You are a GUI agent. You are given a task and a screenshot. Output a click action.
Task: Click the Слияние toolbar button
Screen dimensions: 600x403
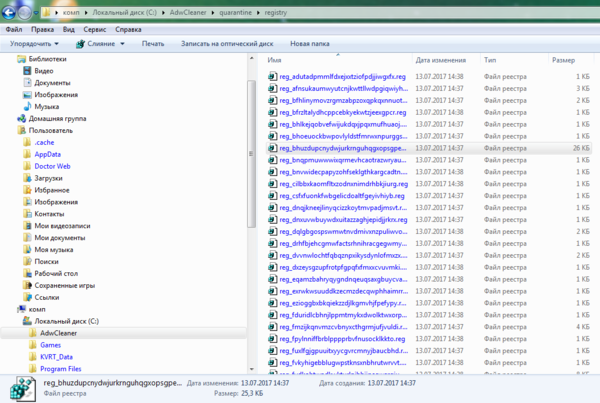point(96,44)
